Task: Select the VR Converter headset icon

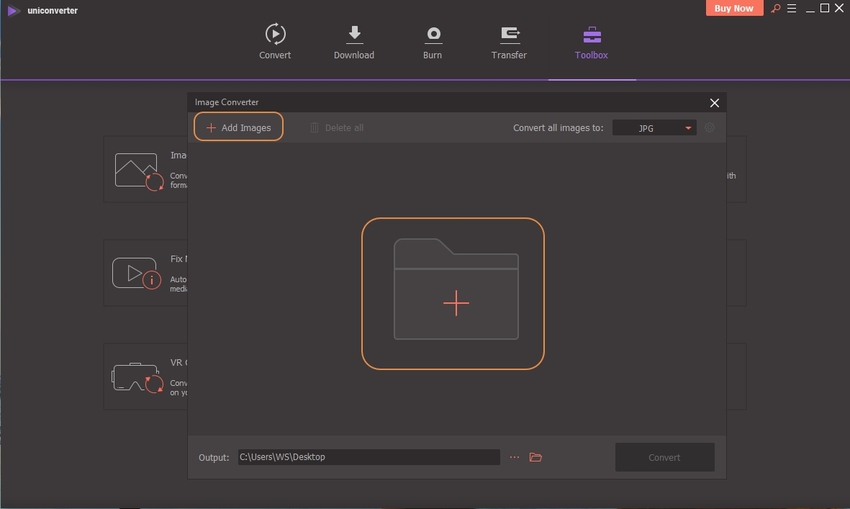Action: click(135, 378)
